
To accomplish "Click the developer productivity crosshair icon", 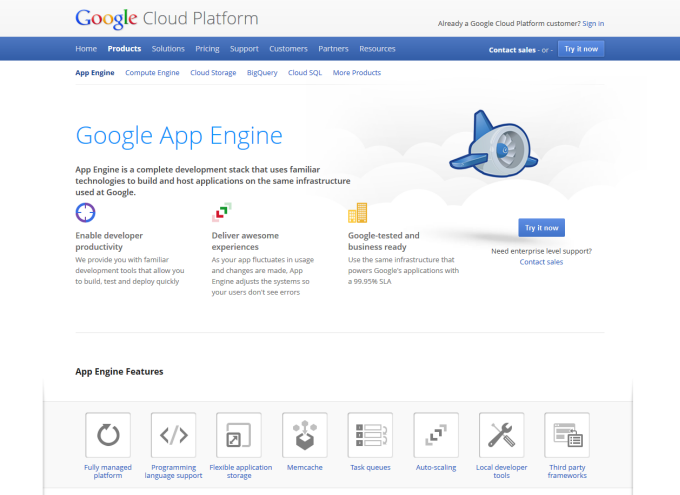I will click(x=85, y=213).
